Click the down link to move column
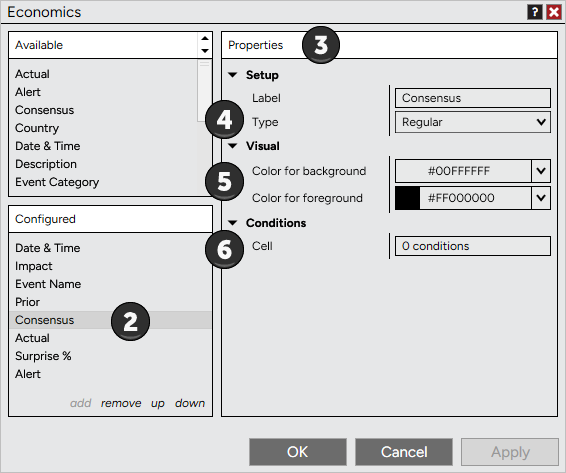This screenshot has width=566, height=473. tap(190, 403)
